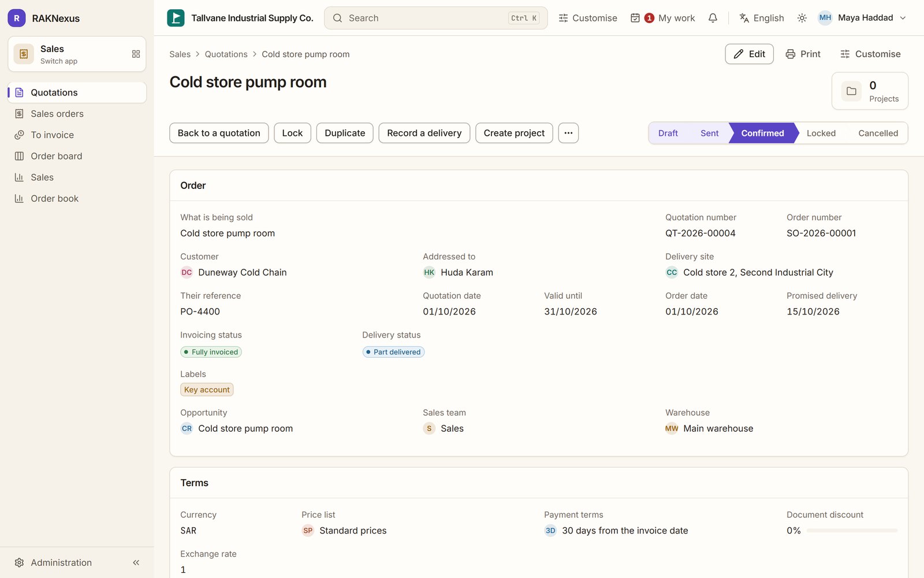
Task: Open the notifications bell
Action: click(x=713, y=18)
